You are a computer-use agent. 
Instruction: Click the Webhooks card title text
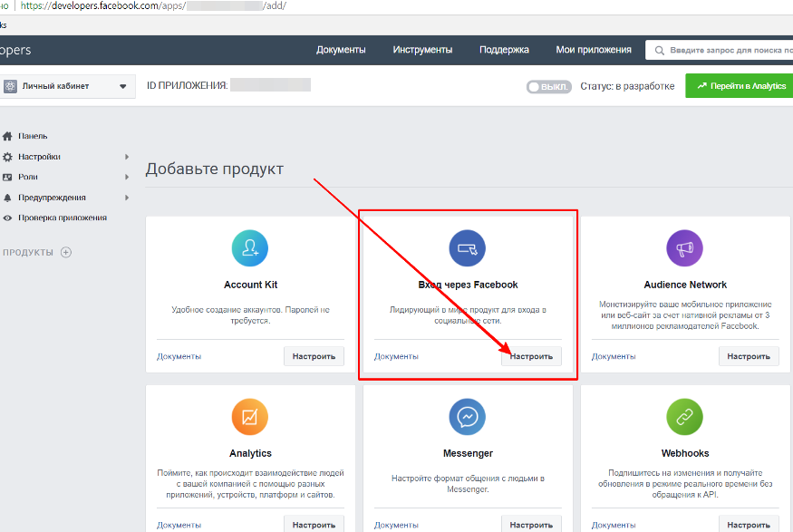(685, 454)
